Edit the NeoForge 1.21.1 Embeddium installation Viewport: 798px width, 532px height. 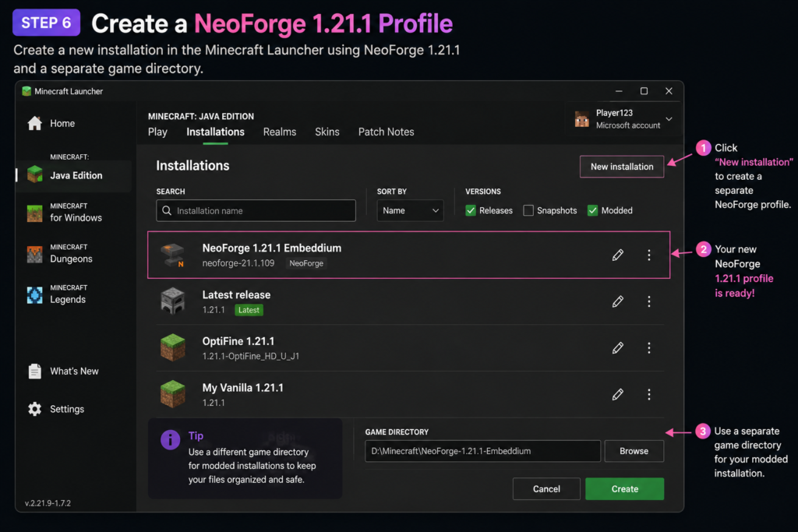(x=618, y=255)
